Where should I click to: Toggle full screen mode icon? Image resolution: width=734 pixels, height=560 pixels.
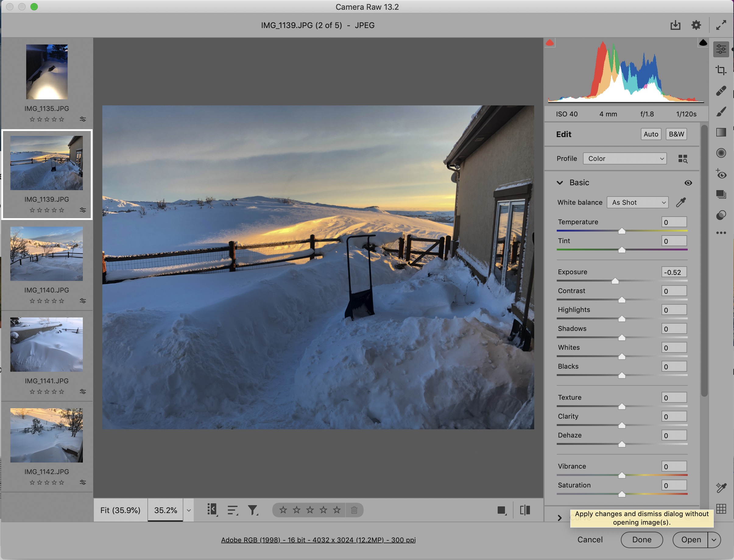(721, 25)
